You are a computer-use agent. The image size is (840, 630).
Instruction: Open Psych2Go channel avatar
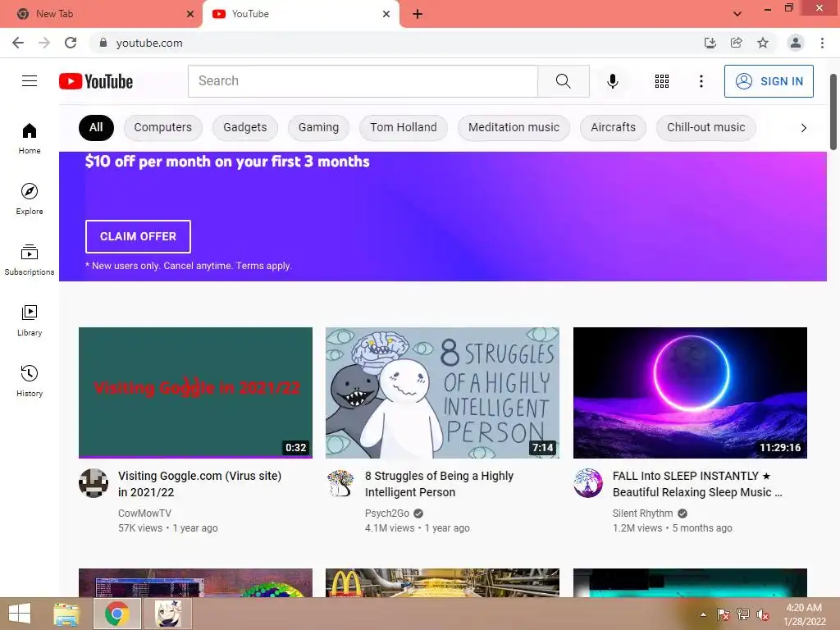pyautogui.click(x=340, y=482)
